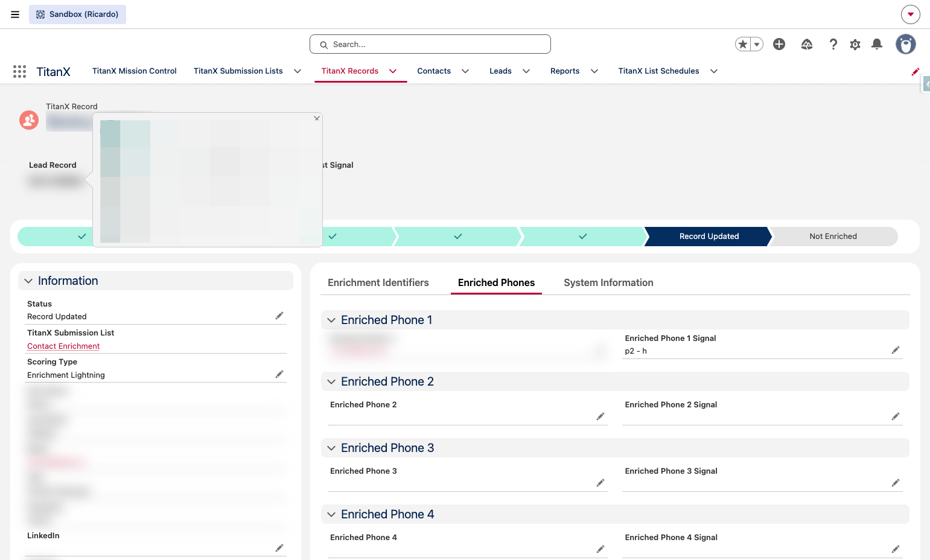The image size is (930, 560).
Task: Click the Favorites star icon
Action: [x=743, y=44]
